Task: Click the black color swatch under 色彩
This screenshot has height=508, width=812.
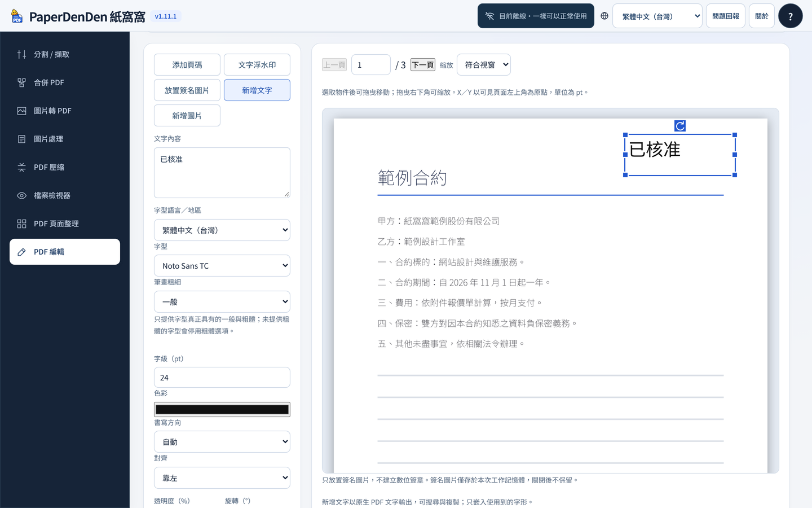Action: point(222,409)
